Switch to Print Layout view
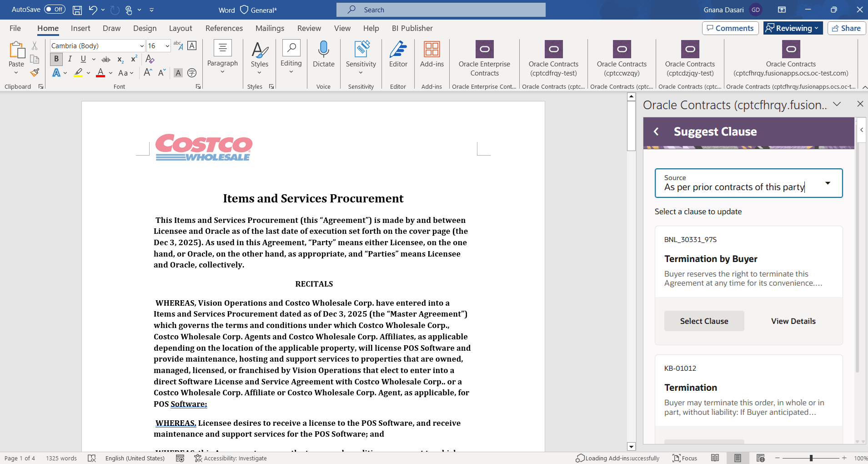868x464 pixels. point(738,458)
